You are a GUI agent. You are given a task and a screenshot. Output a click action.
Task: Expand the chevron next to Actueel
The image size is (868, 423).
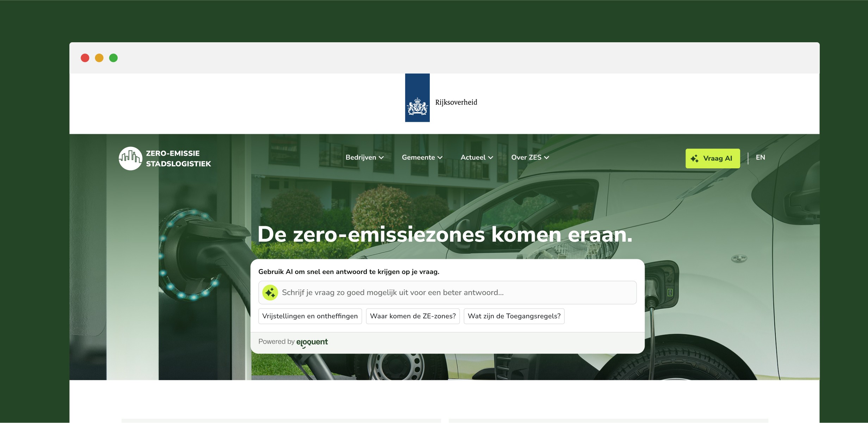491,158
